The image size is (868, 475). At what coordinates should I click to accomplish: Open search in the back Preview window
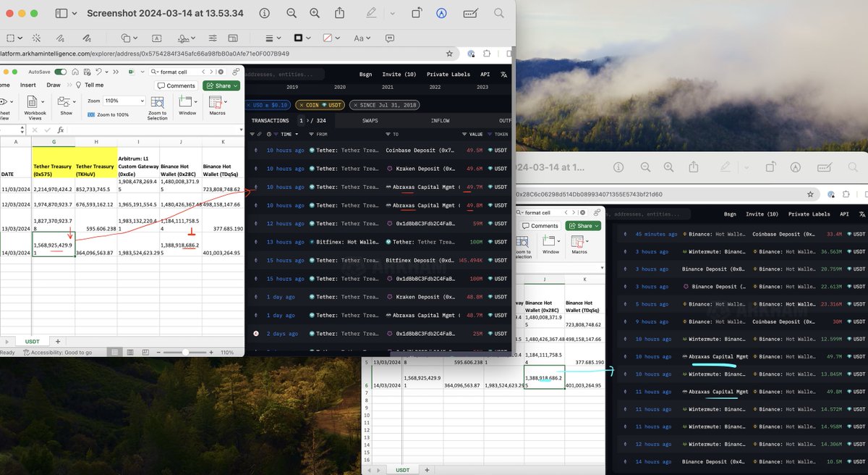point(852,167)
